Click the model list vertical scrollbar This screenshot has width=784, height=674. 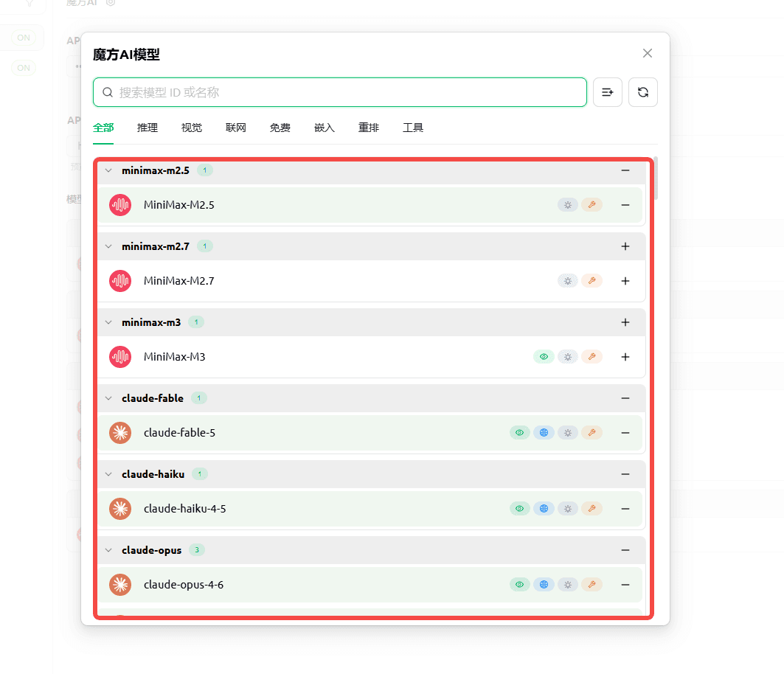tap(656, 178)
